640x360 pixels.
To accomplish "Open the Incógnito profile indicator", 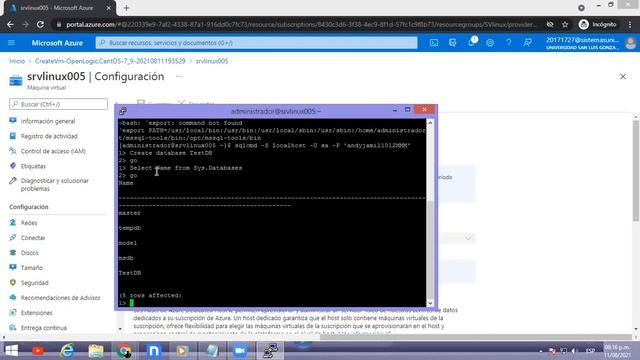I will pyautogui.click(x=598, y=24).
